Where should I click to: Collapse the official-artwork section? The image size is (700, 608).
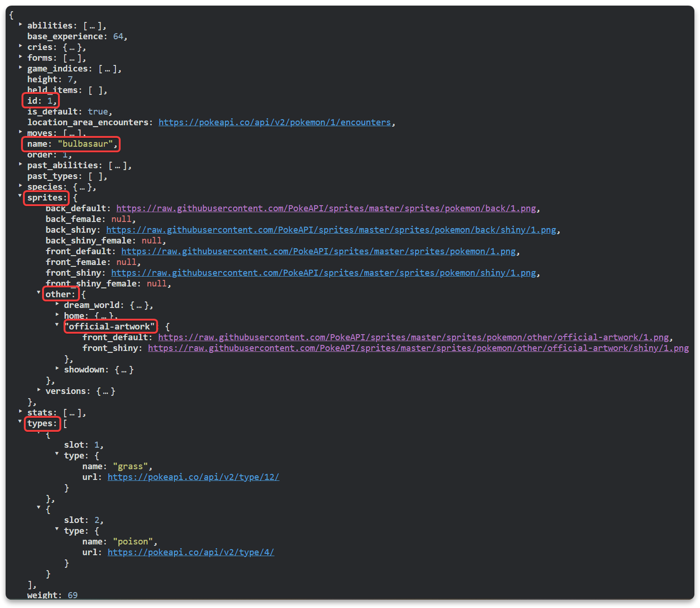(x=57, y=325)
